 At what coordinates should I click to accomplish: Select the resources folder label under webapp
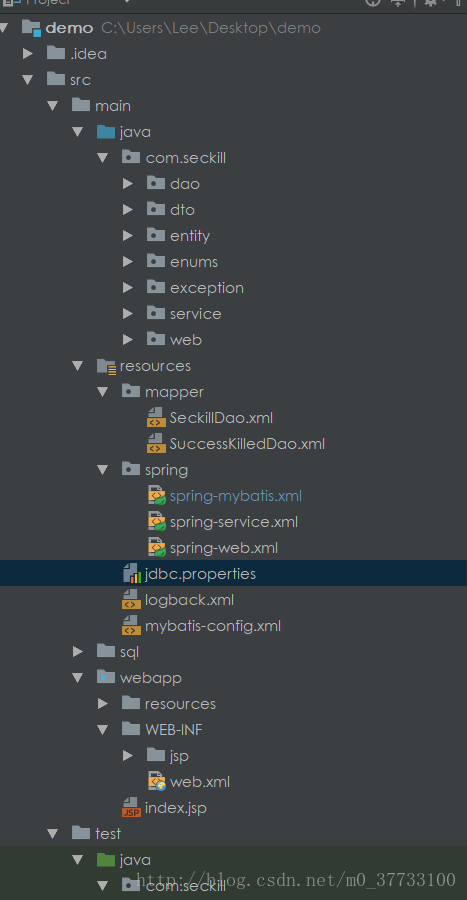pos(180,704)
